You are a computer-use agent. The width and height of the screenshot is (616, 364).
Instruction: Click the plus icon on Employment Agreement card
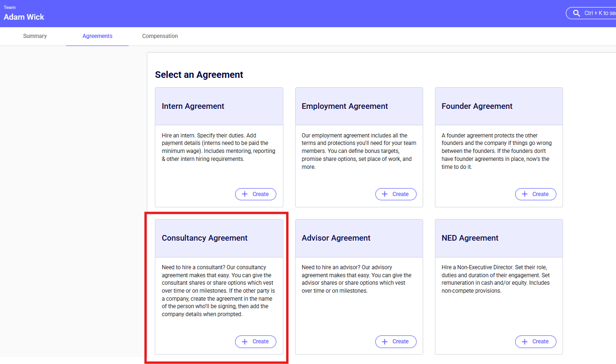(x=385, y=194)
